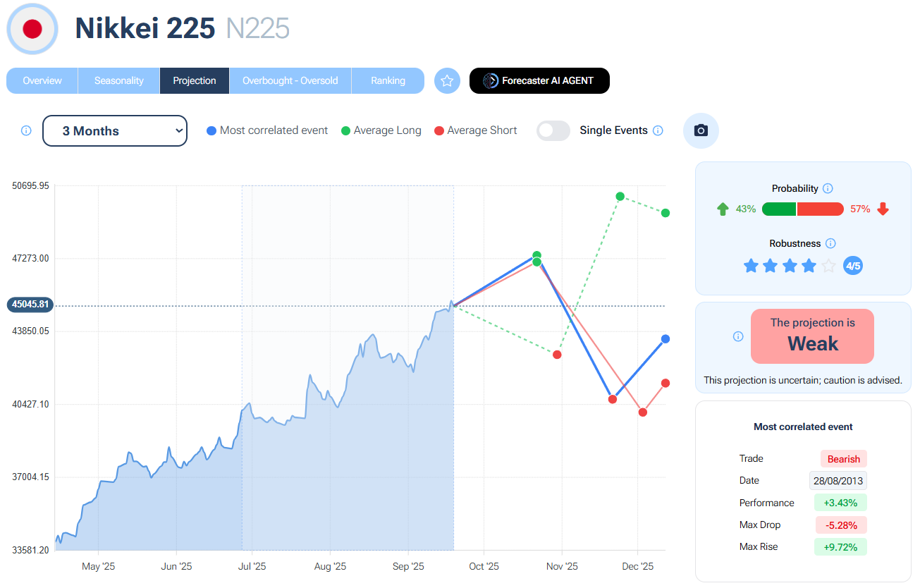
Task: Click the 45045.81 current price label
Action: (x=30, y=305)
